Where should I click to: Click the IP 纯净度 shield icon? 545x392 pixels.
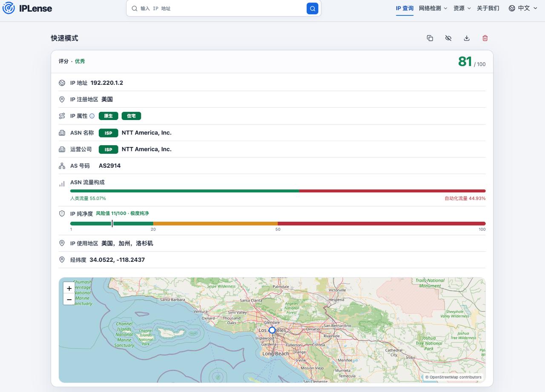(62, 213)
